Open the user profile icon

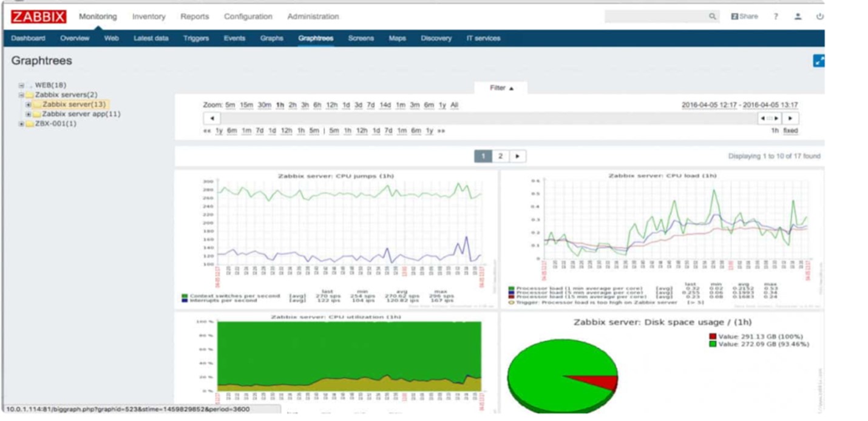tap(798, 16)
